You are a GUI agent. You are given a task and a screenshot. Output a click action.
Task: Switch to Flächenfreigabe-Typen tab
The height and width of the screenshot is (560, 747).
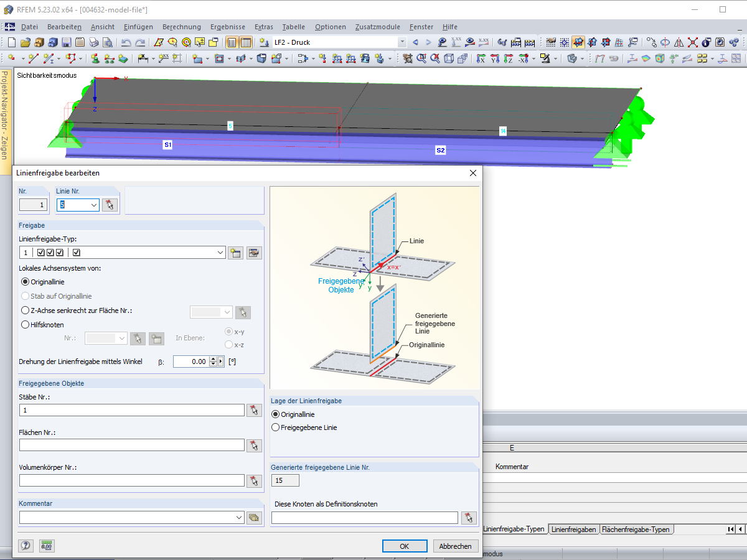636,530
